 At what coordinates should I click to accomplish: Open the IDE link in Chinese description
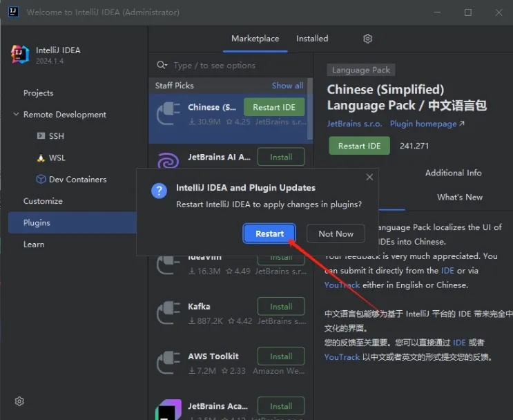[x=459, y=343]
